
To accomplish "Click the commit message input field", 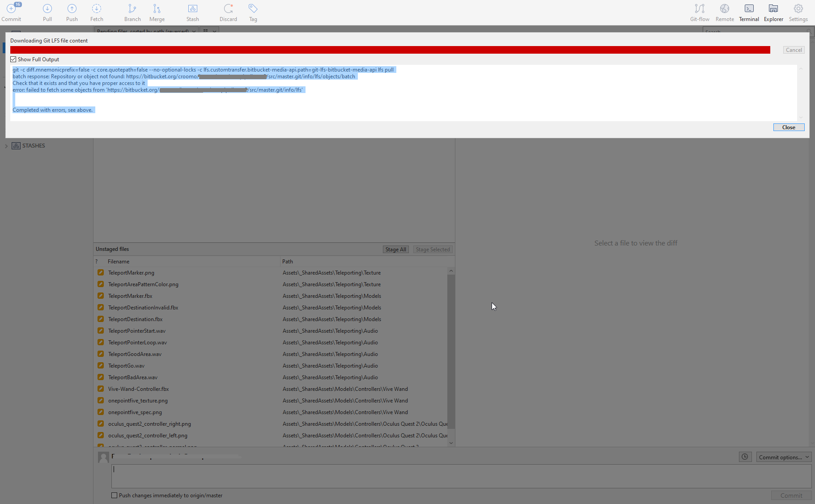I will click(461, 476).
